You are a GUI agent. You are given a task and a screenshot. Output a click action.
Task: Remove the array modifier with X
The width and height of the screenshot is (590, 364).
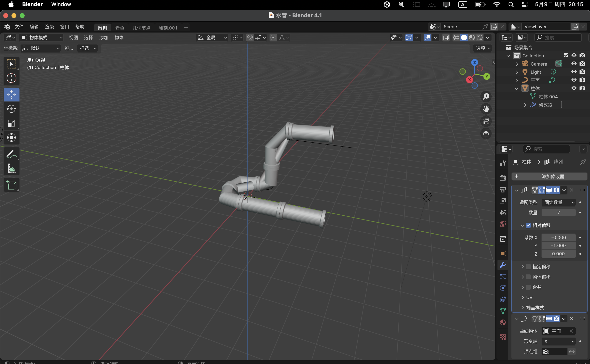[572, 190]
